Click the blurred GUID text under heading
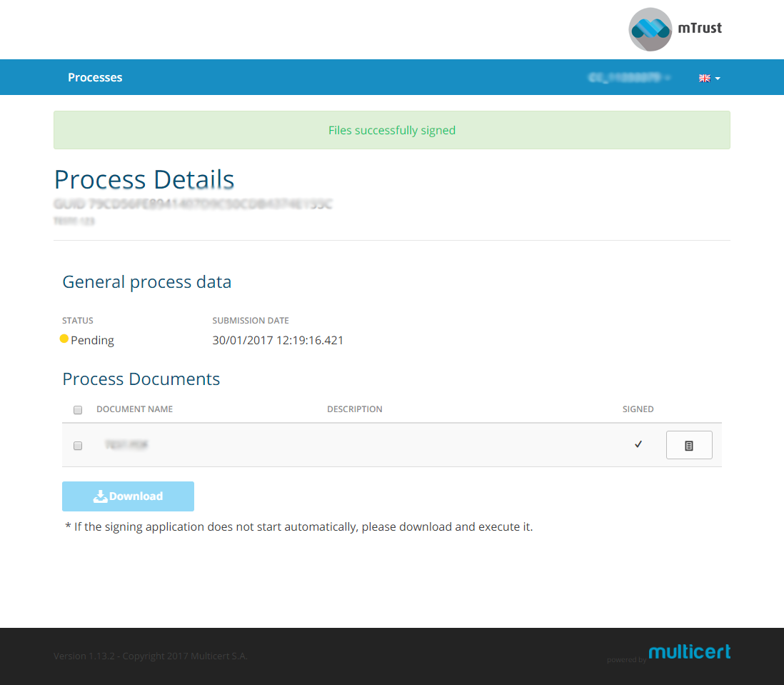Image resolution: width=784 pixels, height=685 pixels. pyautogui.click(x=193, y=204)
